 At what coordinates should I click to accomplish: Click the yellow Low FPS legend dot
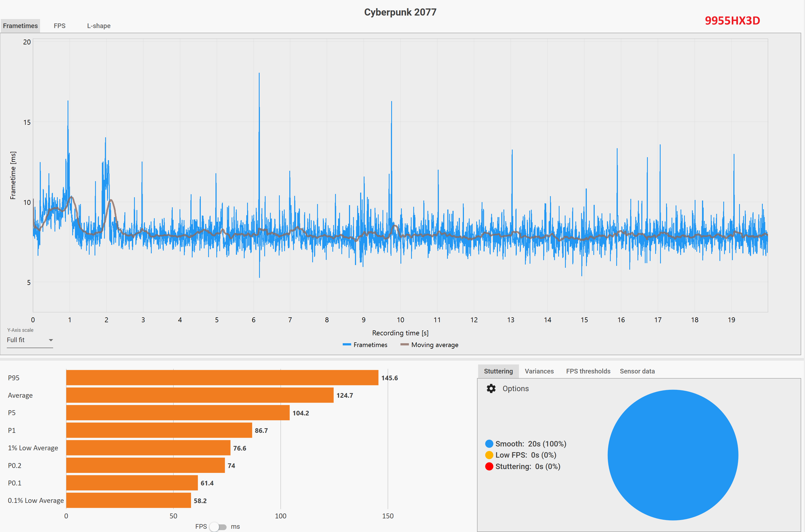pyautogui.click(x=489, y=455)
